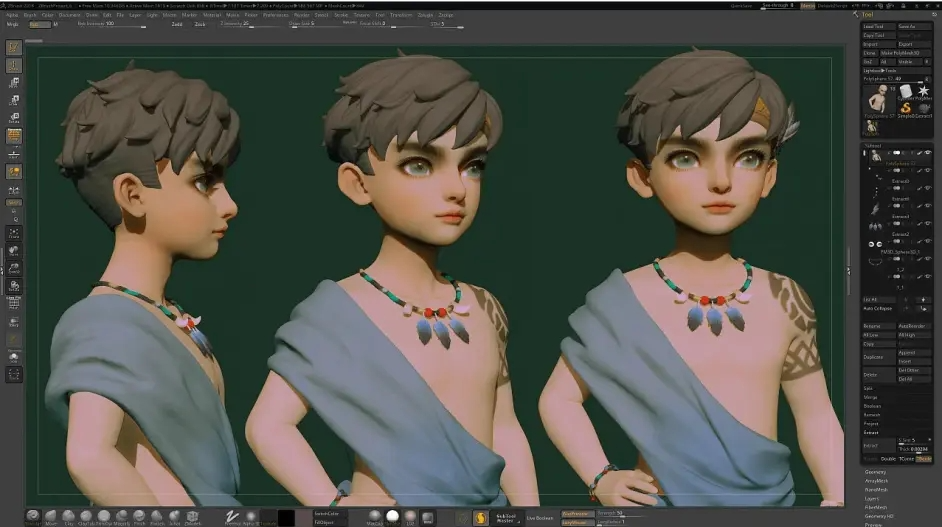Click the orange grid icon on left shelf

(x=14, y=136)
